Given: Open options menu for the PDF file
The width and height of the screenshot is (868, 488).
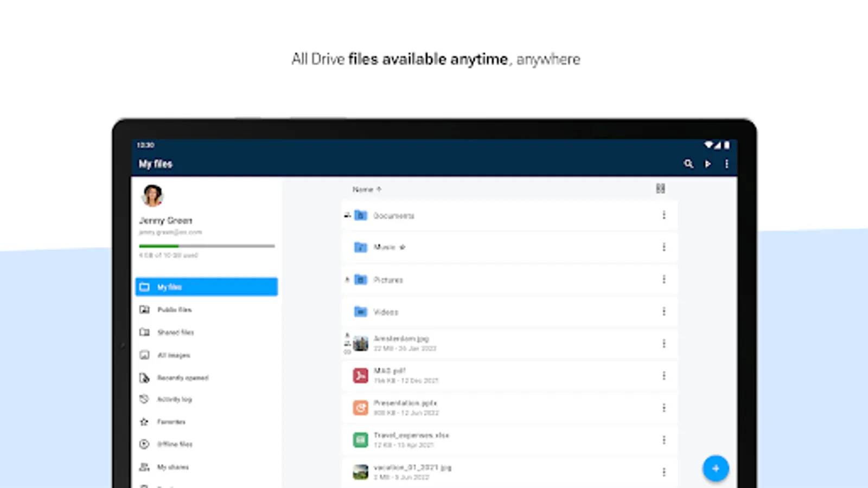Looking at the screenshot, I should 663,376.
